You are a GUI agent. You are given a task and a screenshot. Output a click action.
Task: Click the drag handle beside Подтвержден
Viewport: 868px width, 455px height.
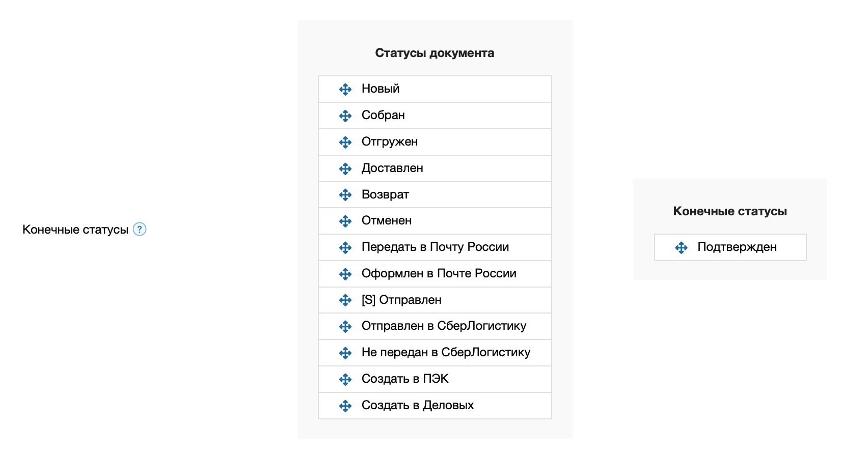pyautogui.click(x=681, y=248)
